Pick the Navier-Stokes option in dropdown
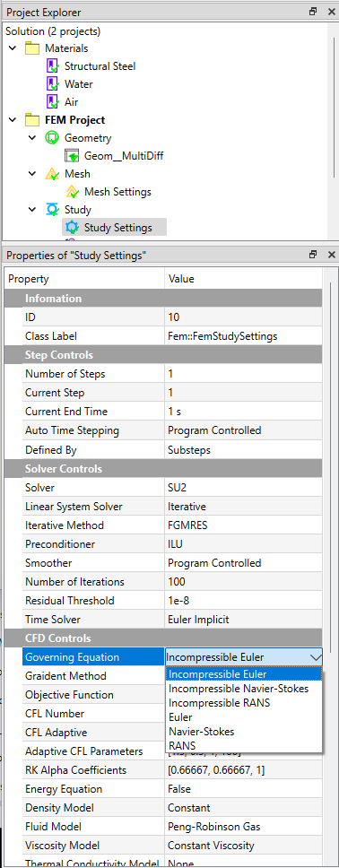The height and width of the screenshot is (868, 339). pos(244,732)
